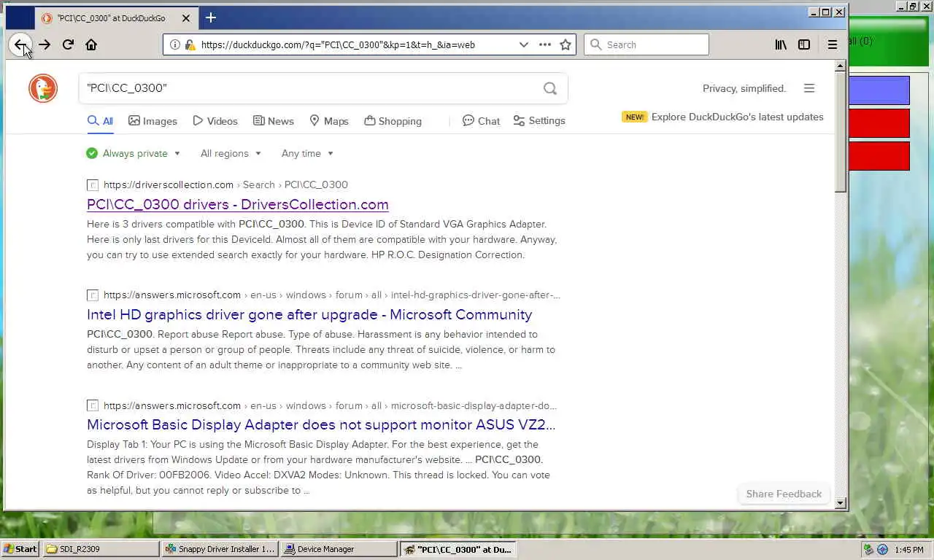This screenshot has height=560, width=934.
Task: Select the All results tab
Action: coord(101,121)
